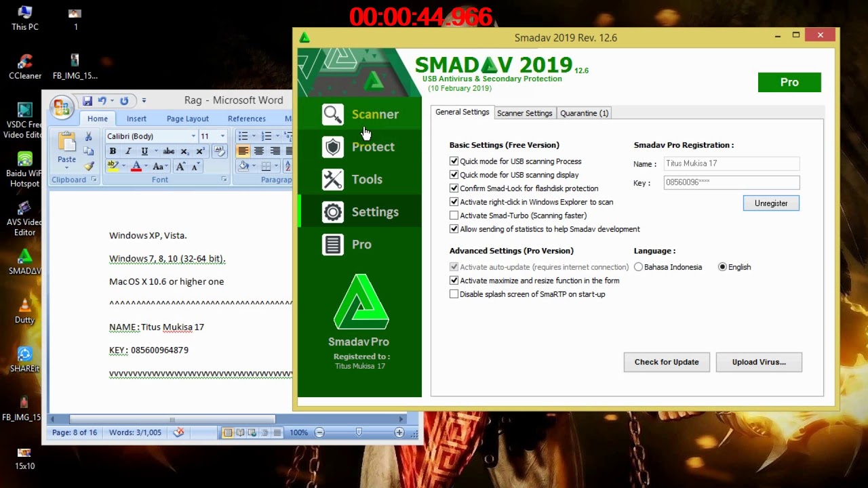This screenshot has width=868, height=488.
Task: Copy selection with the Copy icon
Action: tap(88, 151)
